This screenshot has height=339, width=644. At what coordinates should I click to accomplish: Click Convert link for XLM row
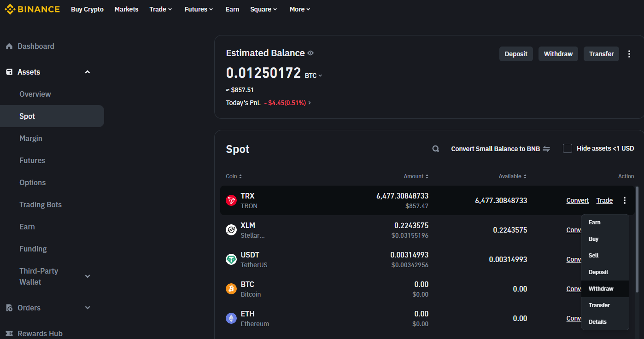pos(574,230)
